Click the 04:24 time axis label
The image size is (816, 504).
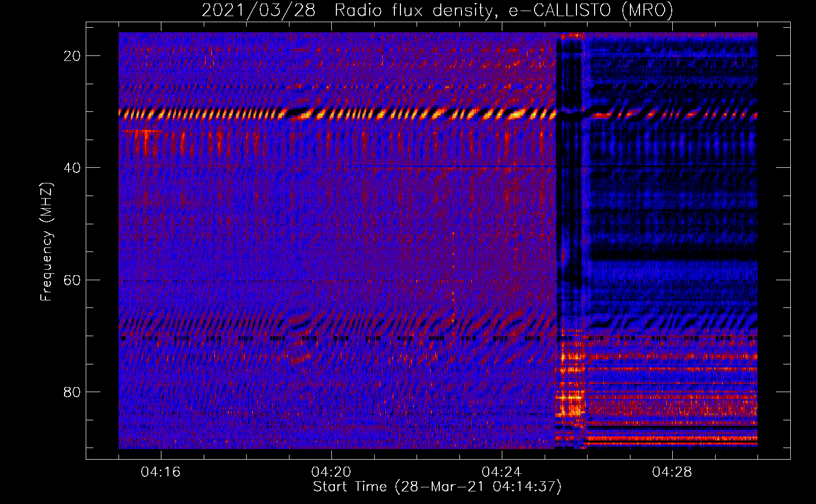point(502,472)
